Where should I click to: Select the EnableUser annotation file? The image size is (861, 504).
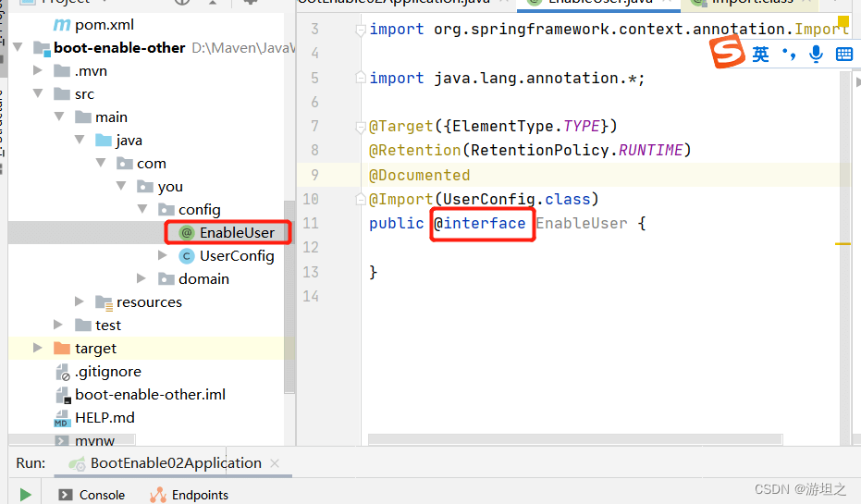237,233
